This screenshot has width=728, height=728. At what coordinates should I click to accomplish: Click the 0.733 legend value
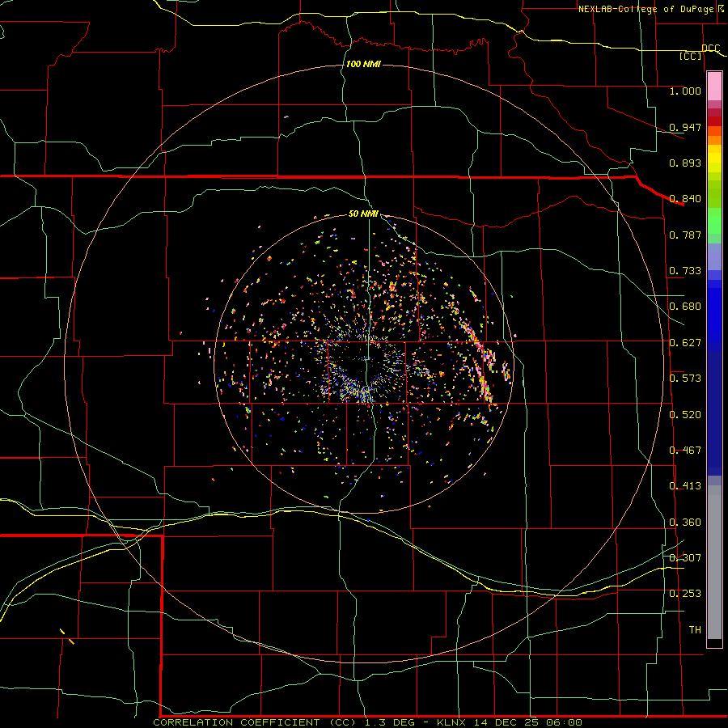tap(685, 271)
